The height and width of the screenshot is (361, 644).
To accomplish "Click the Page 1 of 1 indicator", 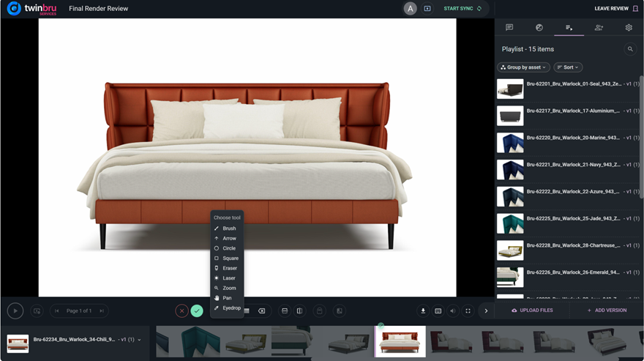I will (79, 310).
